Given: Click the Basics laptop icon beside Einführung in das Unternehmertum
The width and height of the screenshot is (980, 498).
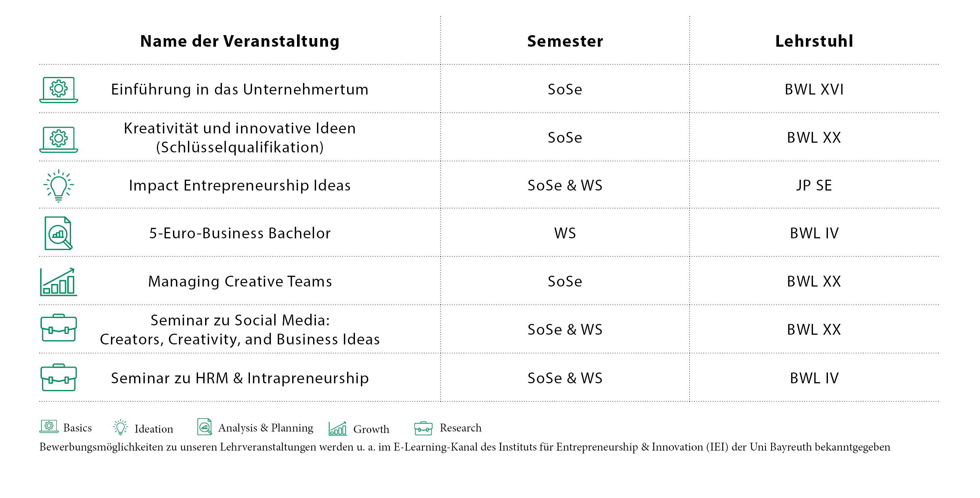Looking at the screenshot, I should click(x=59, y=90).
